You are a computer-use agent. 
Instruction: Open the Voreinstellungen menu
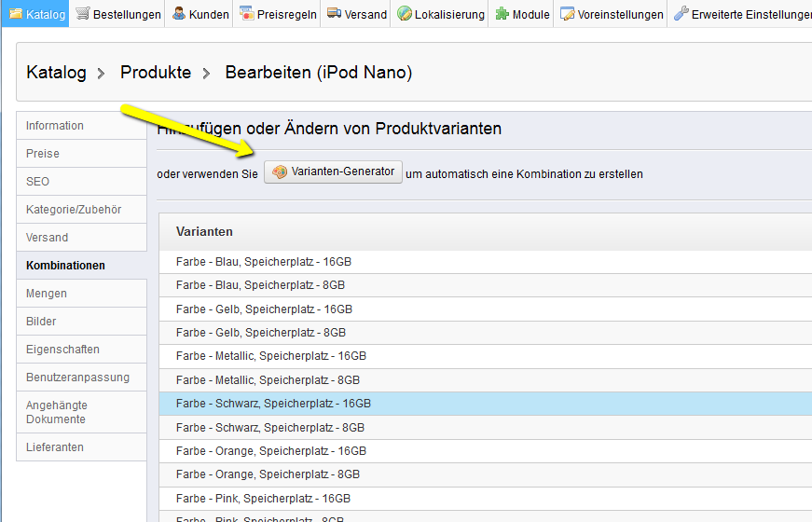pyautogui.click(x=612, y=13)
